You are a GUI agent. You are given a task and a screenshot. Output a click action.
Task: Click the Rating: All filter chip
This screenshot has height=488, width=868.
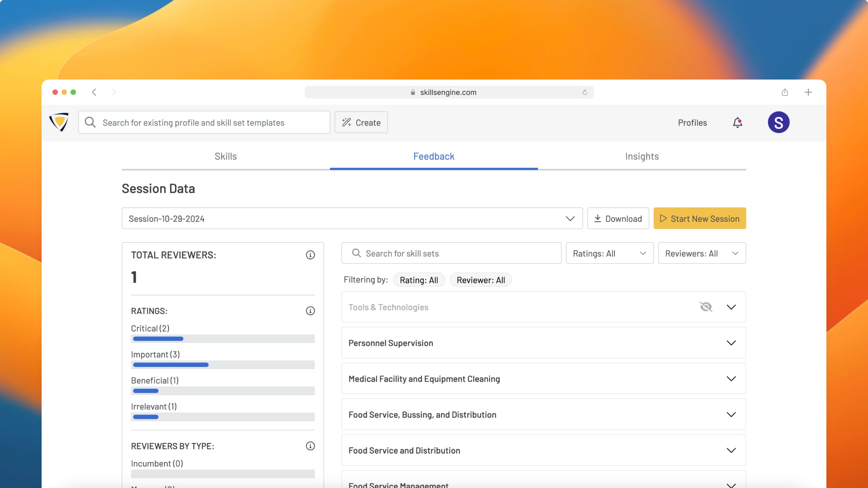pos(419,280)
